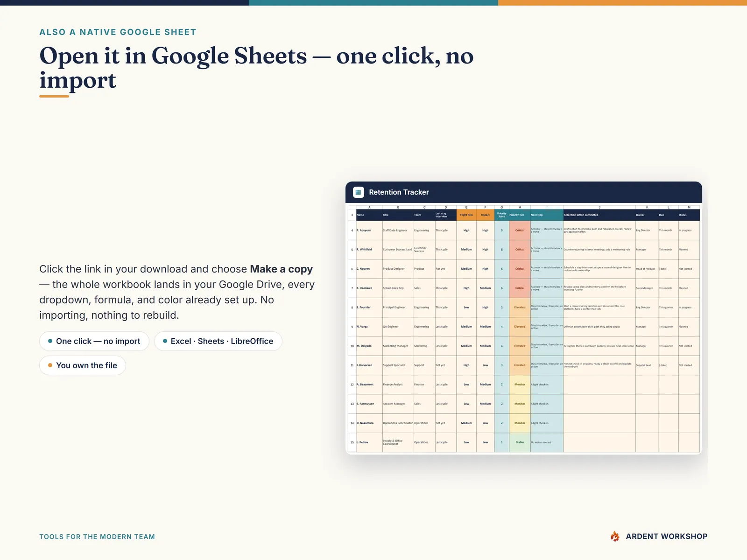Select the 'L. Petrov' name cell

click(369, 442)
